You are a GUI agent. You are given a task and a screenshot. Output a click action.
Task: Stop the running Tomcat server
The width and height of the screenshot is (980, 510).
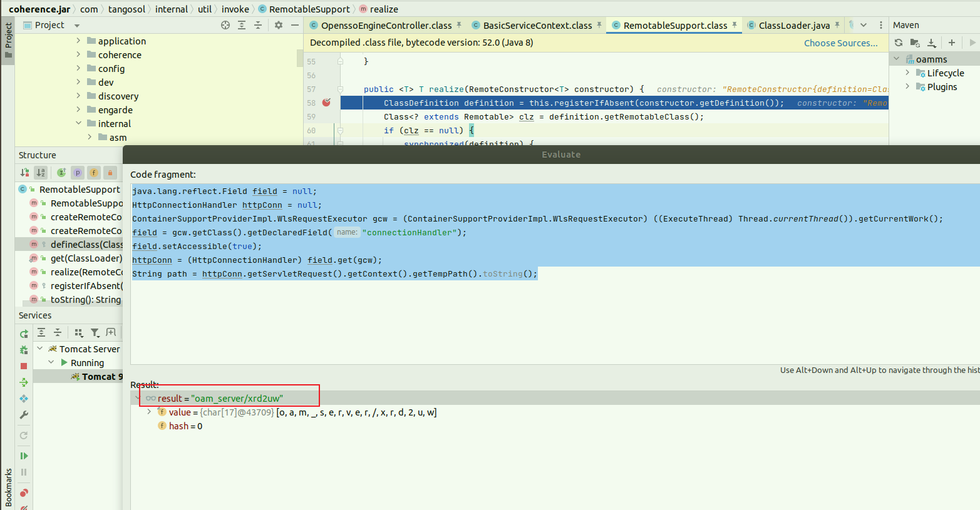pos(24,366)
